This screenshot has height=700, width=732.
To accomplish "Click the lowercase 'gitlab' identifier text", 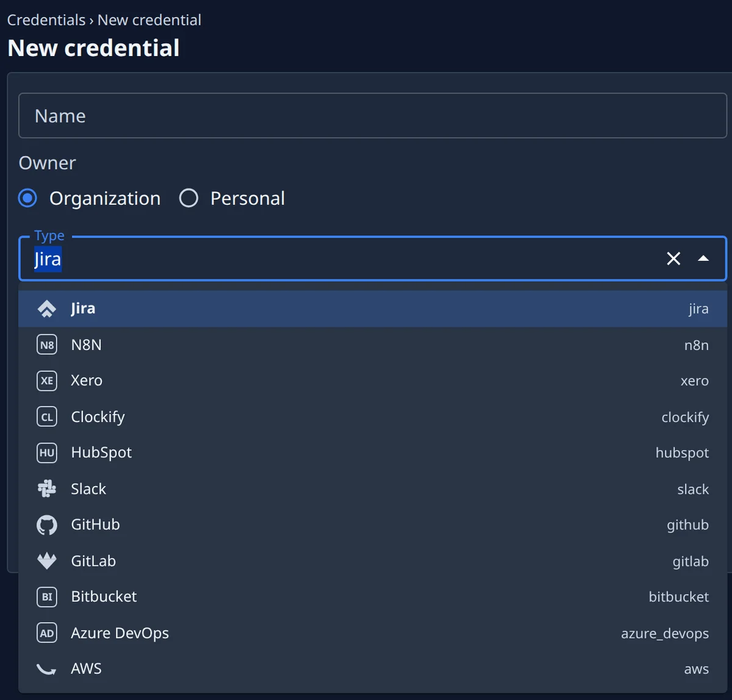I will (691, 561).
